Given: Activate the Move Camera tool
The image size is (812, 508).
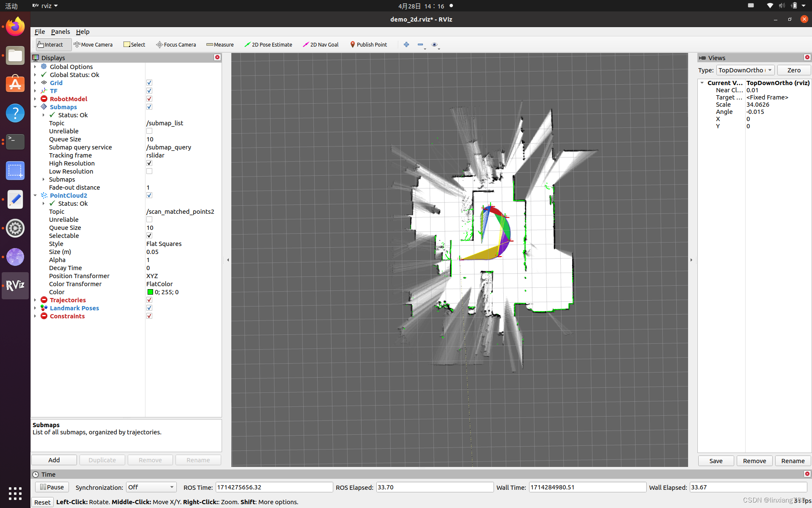Looking at the screenshot, I should 93,44.
